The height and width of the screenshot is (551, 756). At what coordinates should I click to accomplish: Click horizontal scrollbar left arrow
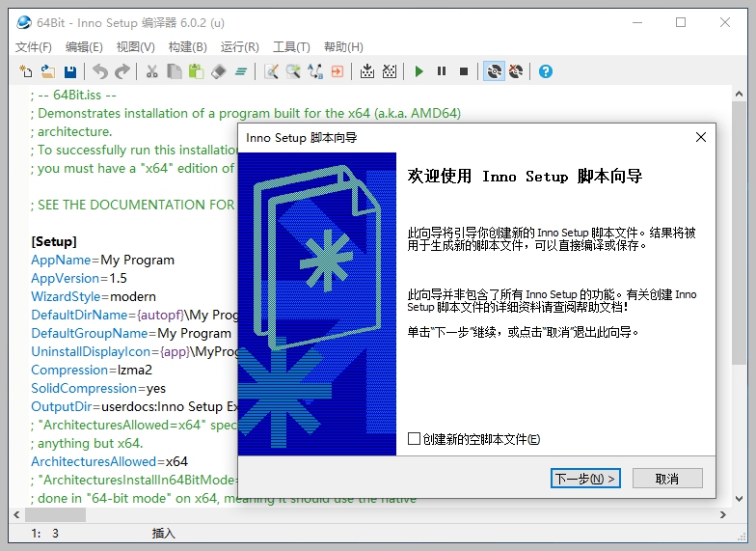pyautogui.click(x=17, y=515)
